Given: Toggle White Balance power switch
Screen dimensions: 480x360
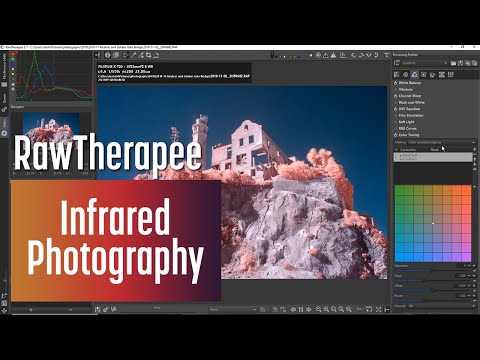Looking at the screenshot, I should (x=396, y=83).
